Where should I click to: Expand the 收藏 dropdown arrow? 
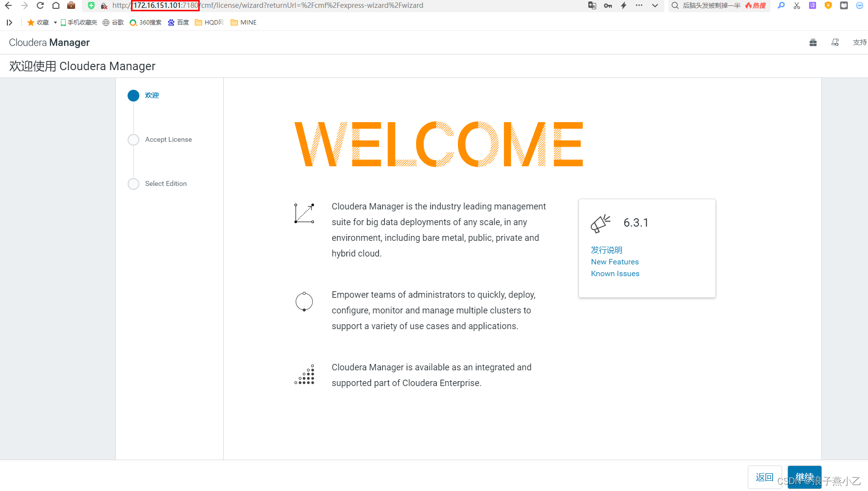click(x=55, y=23)
